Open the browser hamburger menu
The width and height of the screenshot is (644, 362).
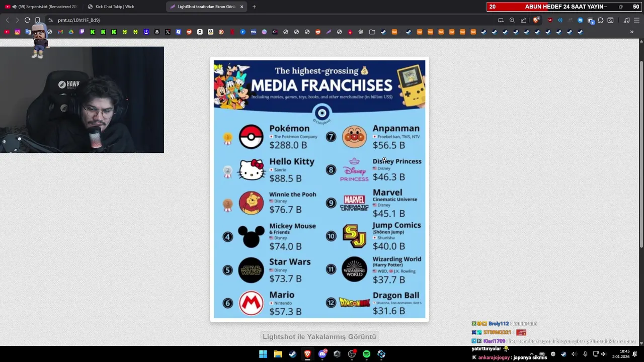[x=636, y=20]
